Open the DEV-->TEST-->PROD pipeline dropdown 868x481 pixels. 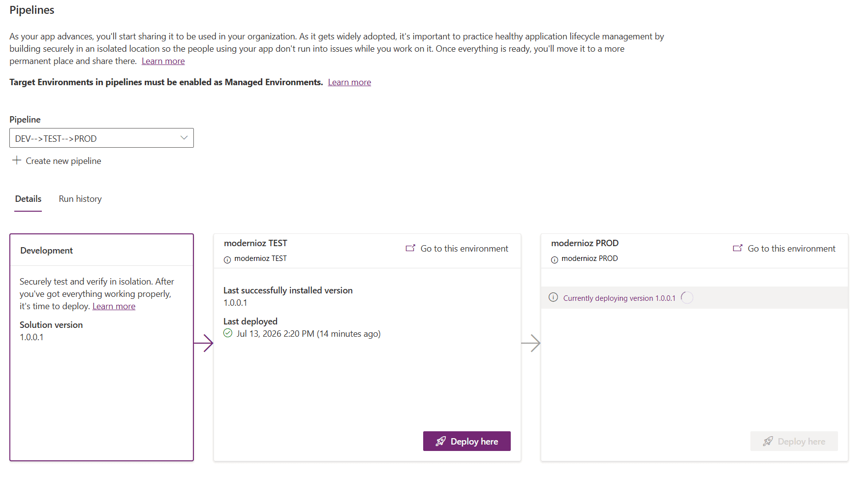(101, 138)
